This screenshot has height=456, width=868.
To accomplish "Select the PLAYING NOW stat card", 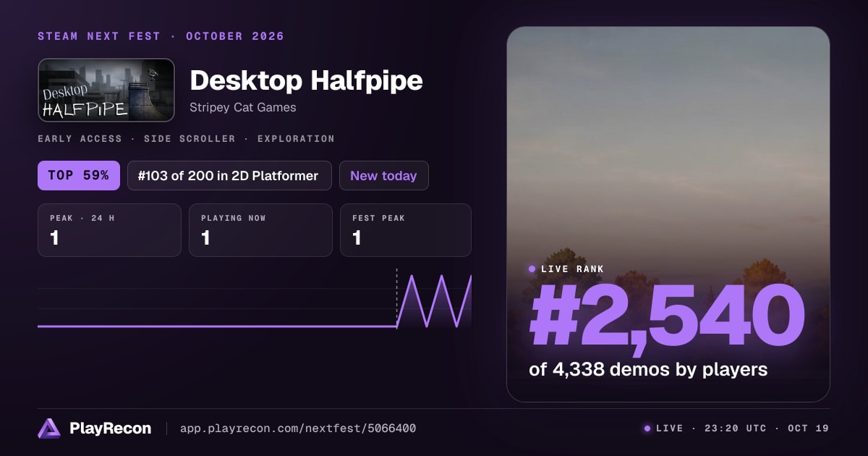I will coord(260,230).
